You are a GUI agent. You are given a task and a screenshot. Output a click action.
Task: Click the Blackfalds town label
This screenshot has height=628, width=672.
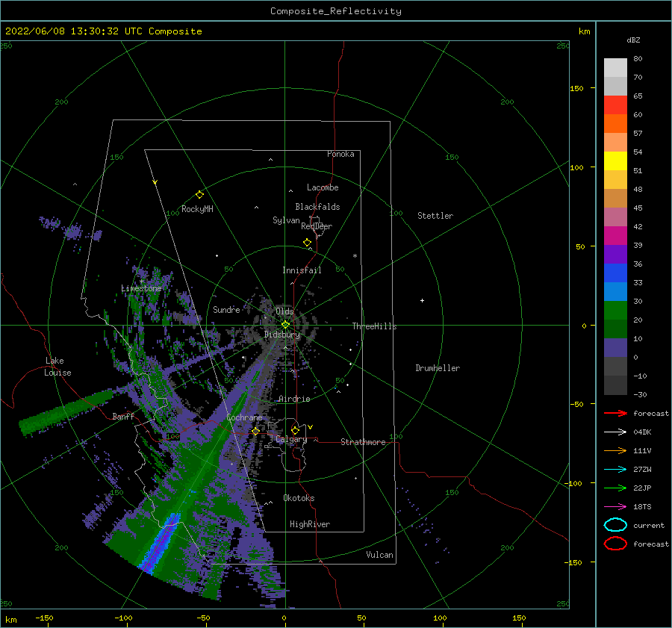click(317, 207)
